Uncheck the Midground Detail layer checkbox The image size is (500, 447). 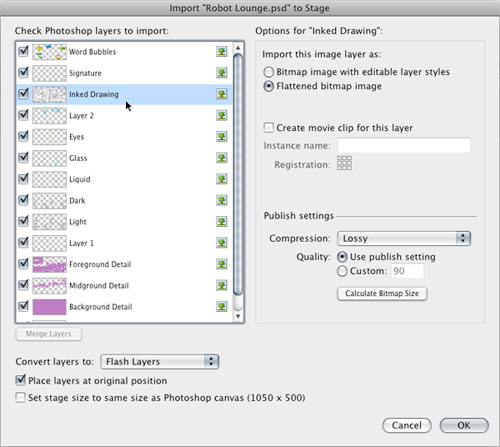click(23, 285)
